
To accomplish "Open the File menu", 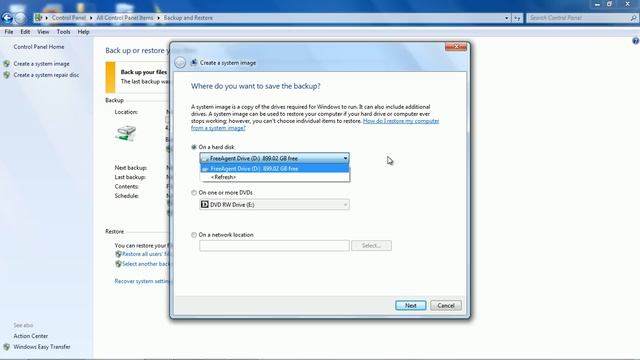I will (x=9, y=32).
